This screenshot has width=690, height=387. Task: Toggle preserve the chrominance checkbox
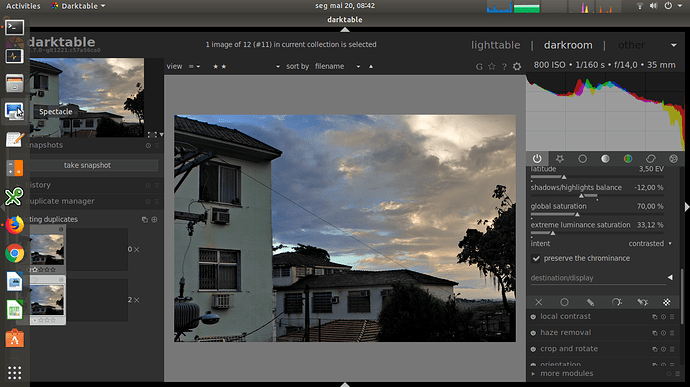(x=536, y=258)
